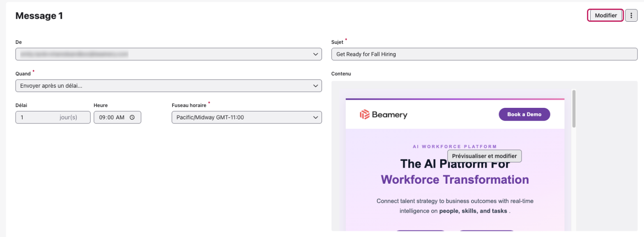The width and height of the screenshot is (644, 237).
Task: Click the clock icon in Heure field
Action: click(x=132, y=117)
